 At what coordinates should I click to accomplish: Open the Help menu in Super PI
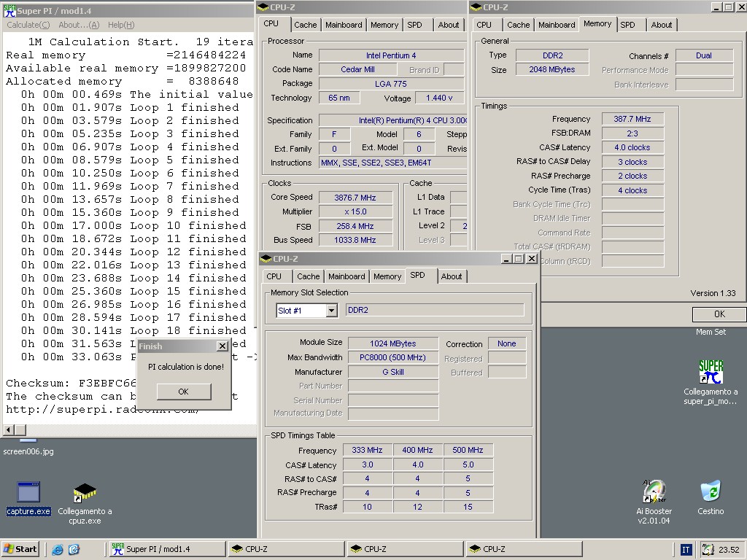121,25
